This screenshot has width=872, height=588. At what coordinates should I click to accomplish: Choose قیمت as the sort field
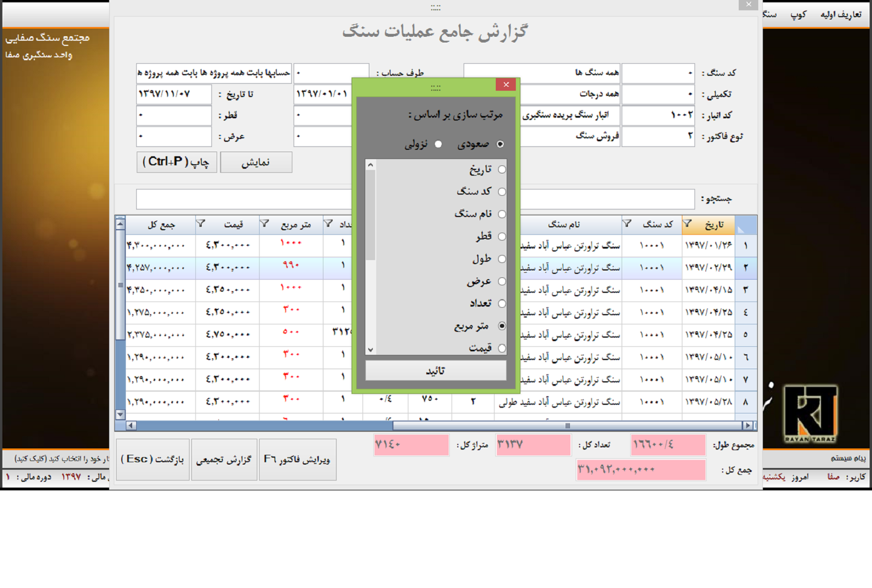[x=501, y=348]
